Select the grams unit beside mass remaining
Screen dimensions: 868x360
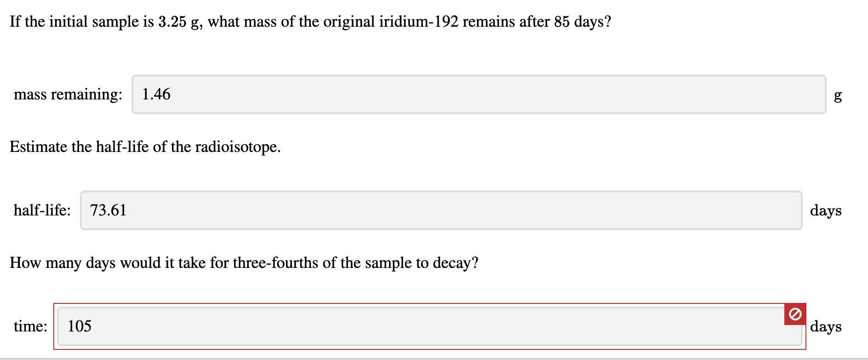pos(838,95)
